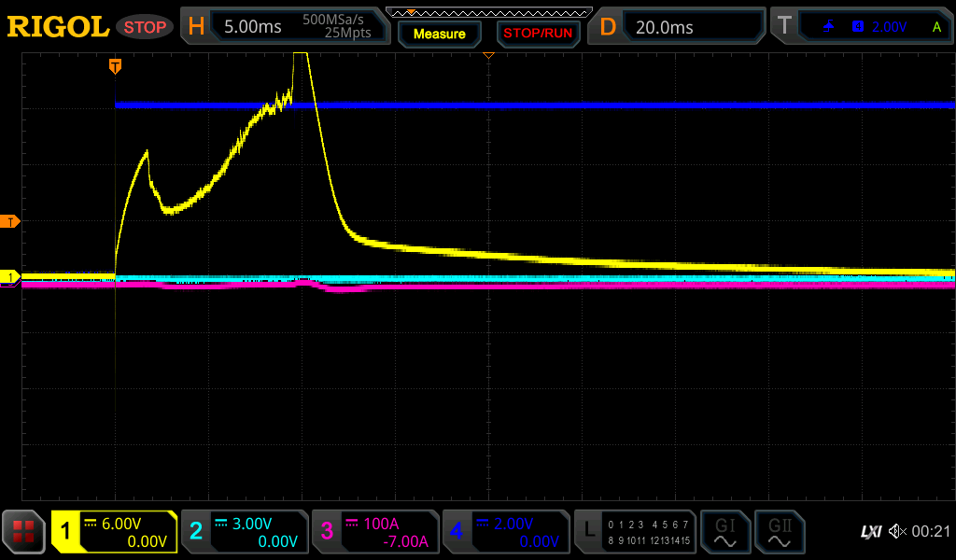Click the clock showing 00:21

(930, 532)
